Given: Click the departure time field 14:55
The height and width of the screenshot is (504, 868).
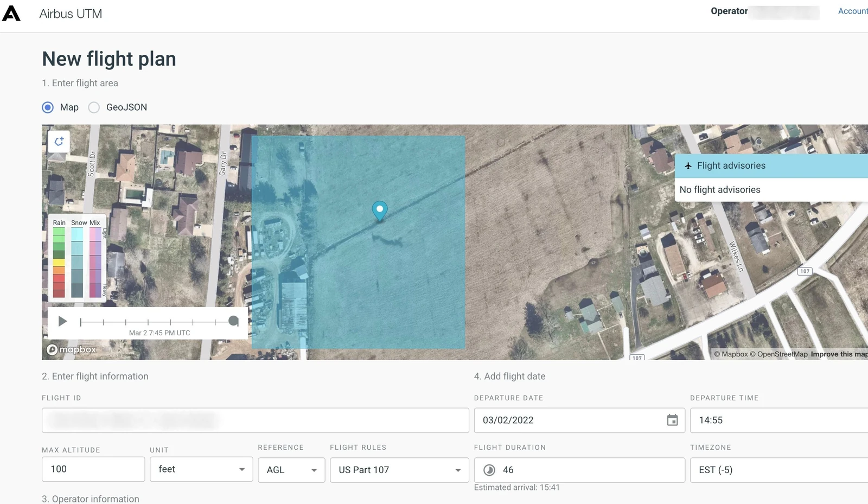Looking at the screenshot, I should click(x=779, y=420).
